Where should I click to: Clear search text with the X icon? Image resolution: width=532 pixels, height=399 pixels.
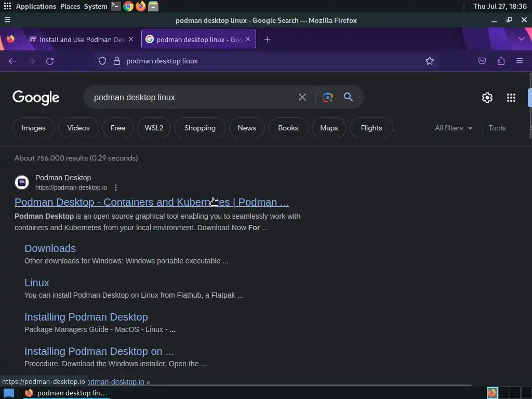[302, 97]
